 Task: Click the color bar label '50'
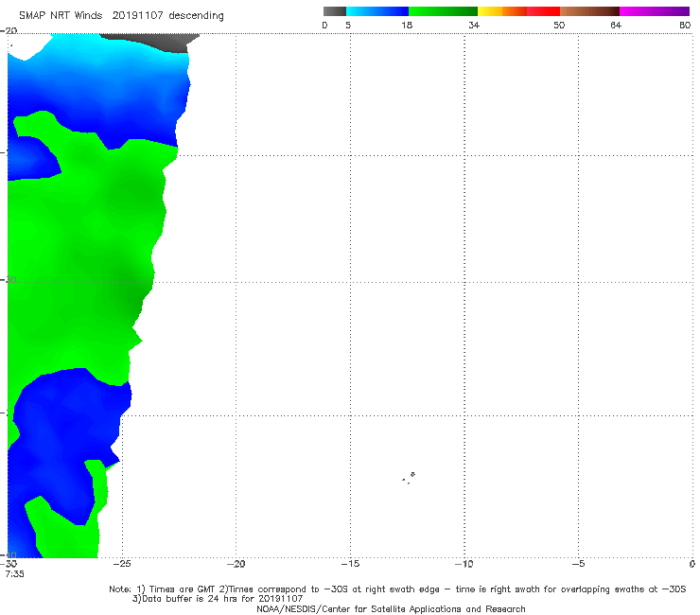point(559,26)
